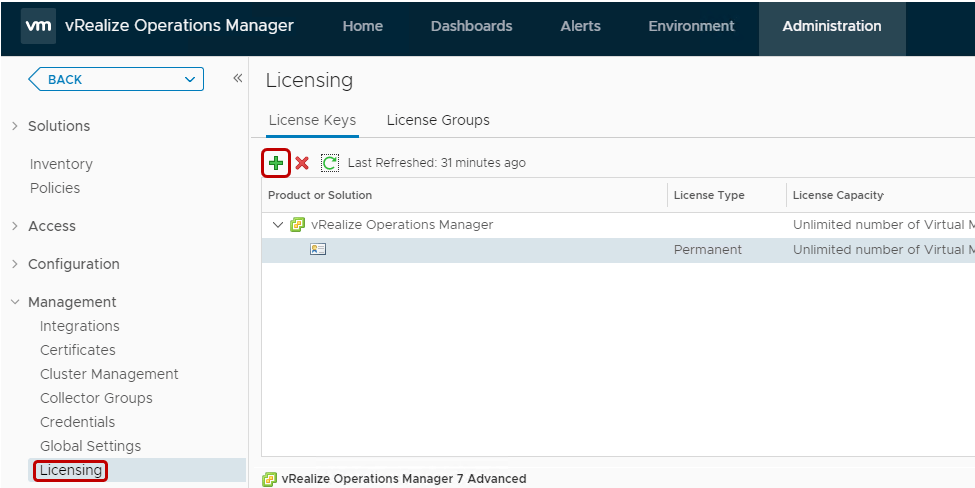Click vRealize Operations Manager text in table row
This screenshot has width=975, height=488.
point(402,225)
